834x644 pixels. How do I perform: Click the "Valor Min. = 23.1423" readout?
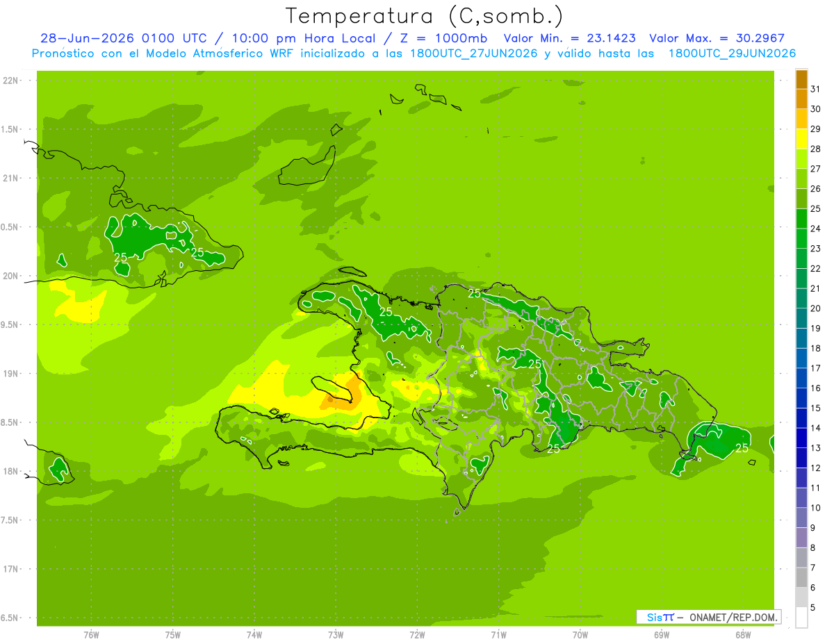coord(569,38)
